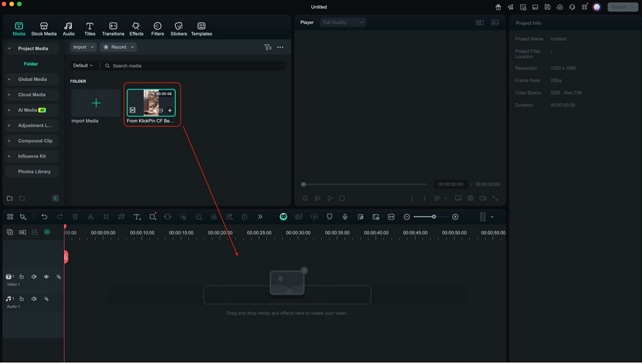This screenshot has height=364, width=642.
Task: Select the Folder item under Project Media
Action: coord(31,64)
